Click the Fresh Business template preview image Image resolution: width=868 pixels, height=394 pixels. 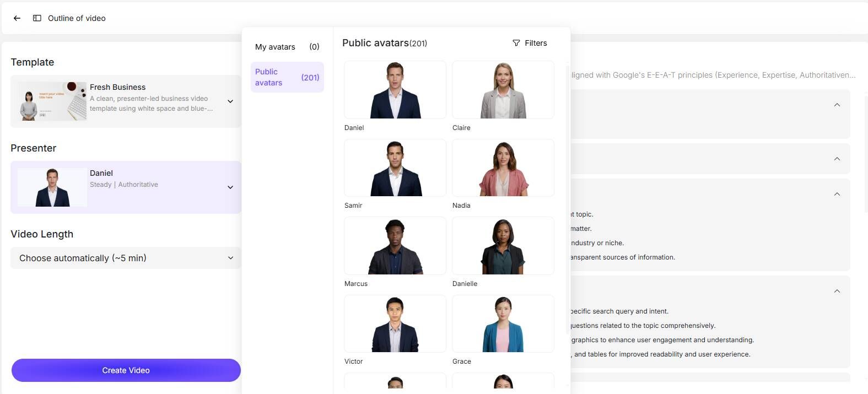click(52, 101)
